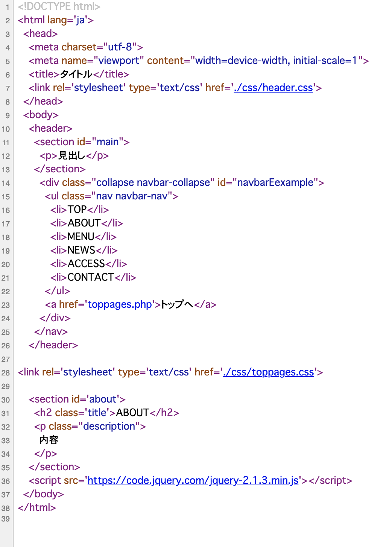Click the ABOUT list item text
The image size is (392, 547).
point(84,223)
